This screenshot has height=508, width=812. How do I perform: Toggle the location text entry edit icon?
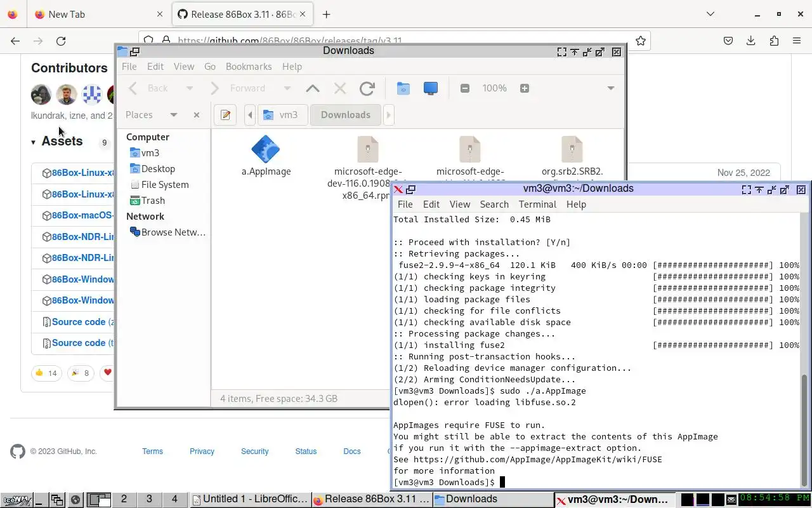[x=225, y=115]
